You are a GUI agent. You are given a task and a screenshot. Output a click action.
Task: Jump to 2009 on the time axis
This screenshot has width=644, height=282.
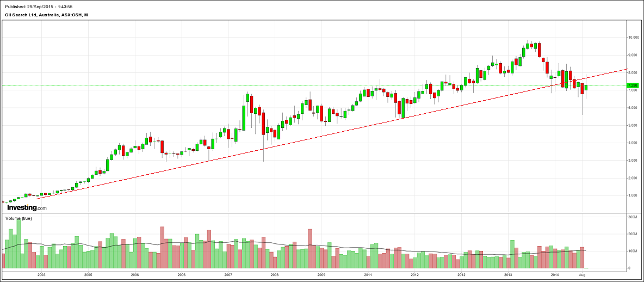[321, 276]
